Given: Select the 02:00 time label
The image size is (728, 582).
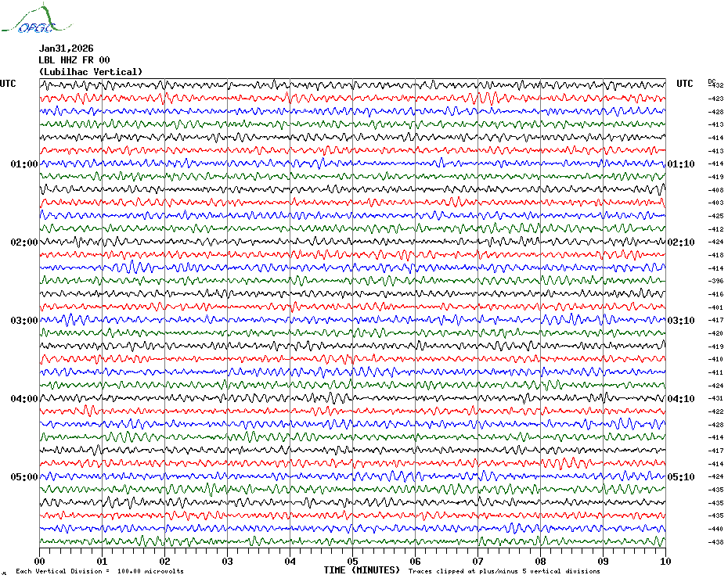Looking at the screenshot, I should coord(24,242).
